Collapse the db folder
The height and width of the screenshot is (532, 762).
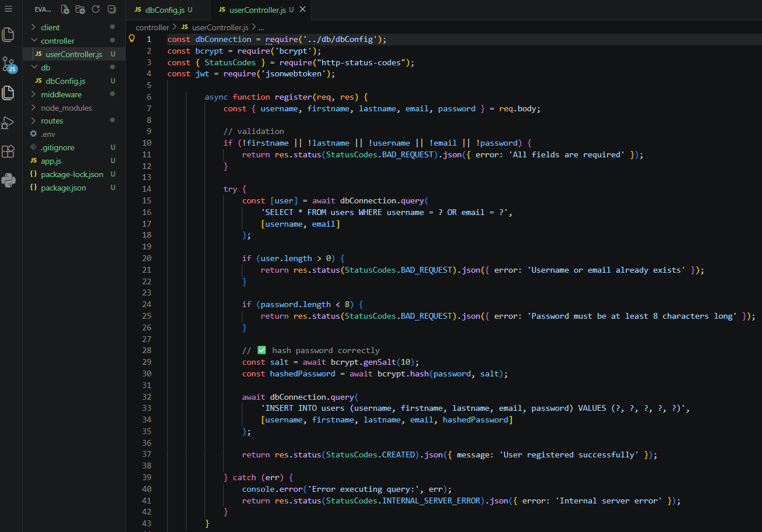(x=33, y=68)
